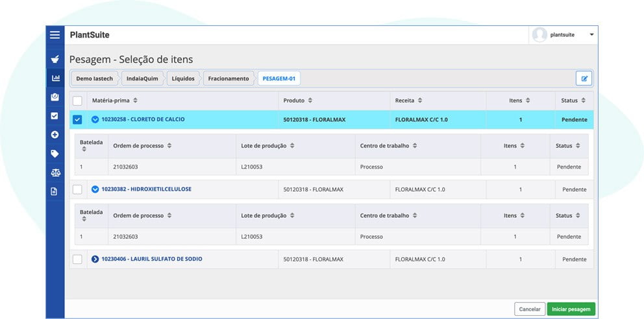The image size is (644, 319).
Task: Select the Líquidos breadcrumb
Action: [x=183, y=78]
